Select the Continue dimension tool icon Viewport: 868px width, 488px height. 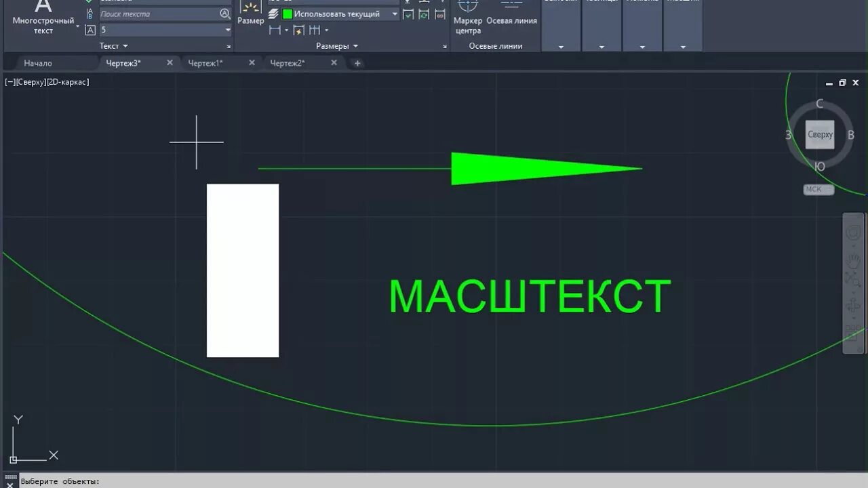pos(315,30)
